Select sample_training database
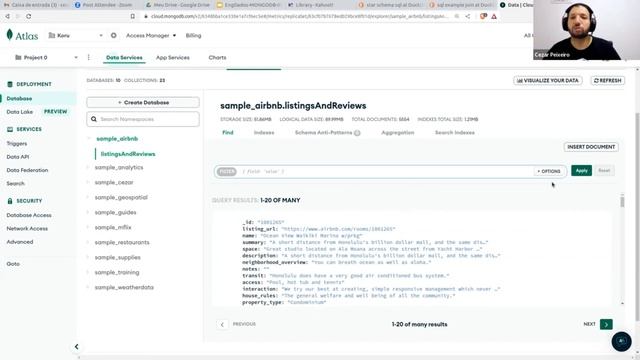Image resolution: width=640 pixels, height=360 pixels. (x=117, y=272)
